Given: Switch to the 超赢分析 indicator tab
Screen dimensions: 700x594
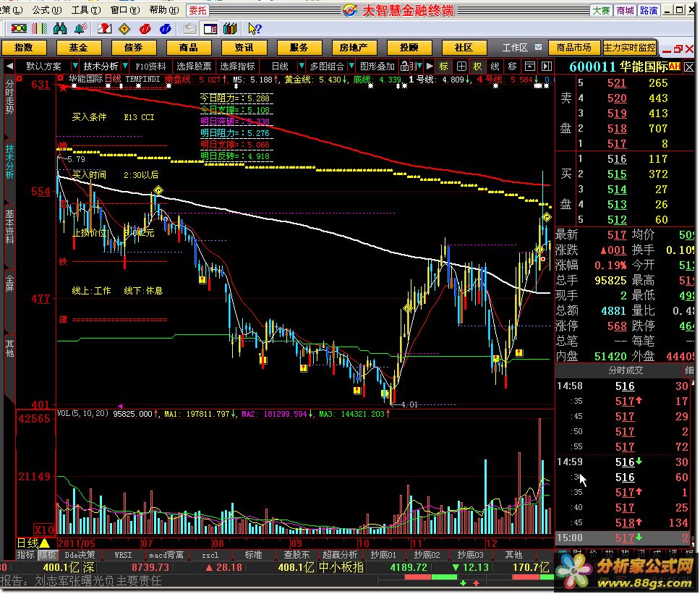Looking at the screenshot, I should coord(340,555).
